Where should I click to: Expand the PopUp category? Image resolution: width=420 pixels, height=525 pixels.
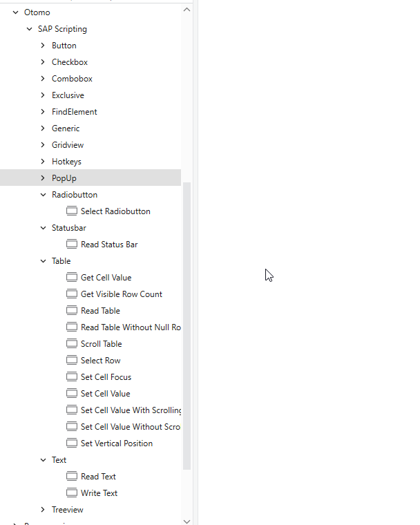tap(43, 178)
